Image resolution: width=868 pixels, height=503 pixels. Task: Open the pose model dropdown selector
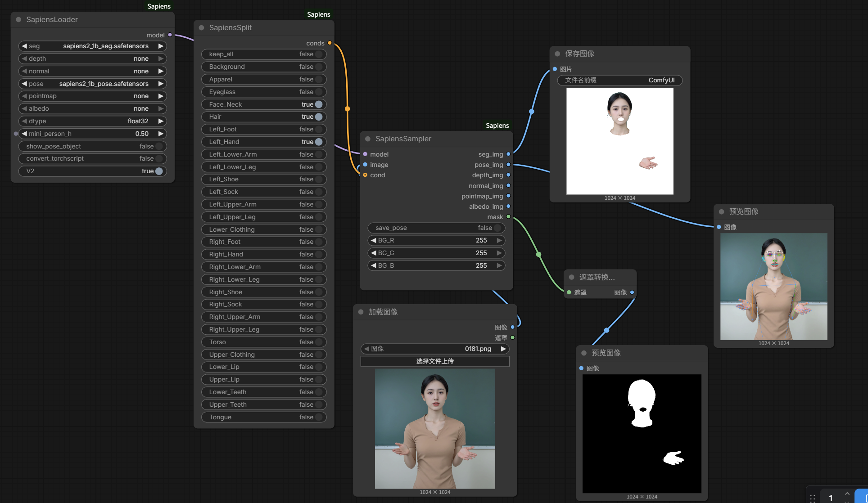93,84
